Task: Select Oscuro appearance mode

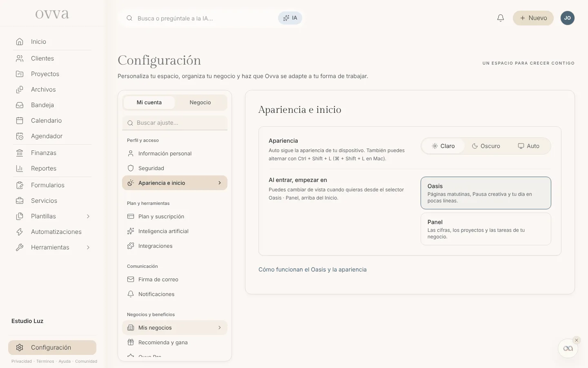Action: pyautogui.click(x=486, y=146)
